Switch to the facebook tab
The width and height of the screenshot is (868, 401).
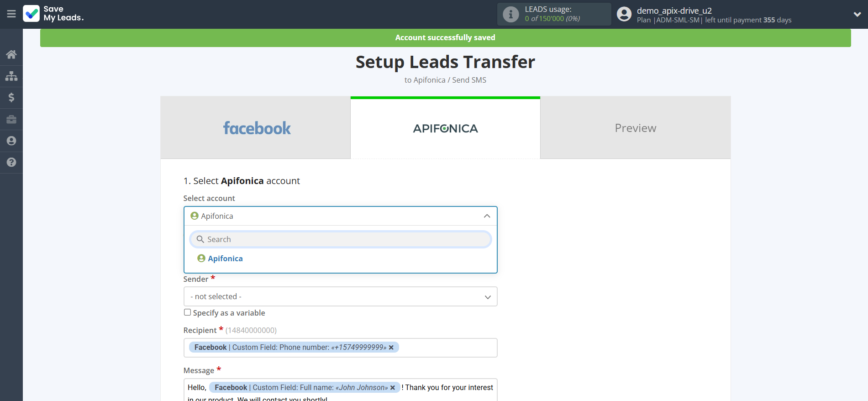[256, 128]
